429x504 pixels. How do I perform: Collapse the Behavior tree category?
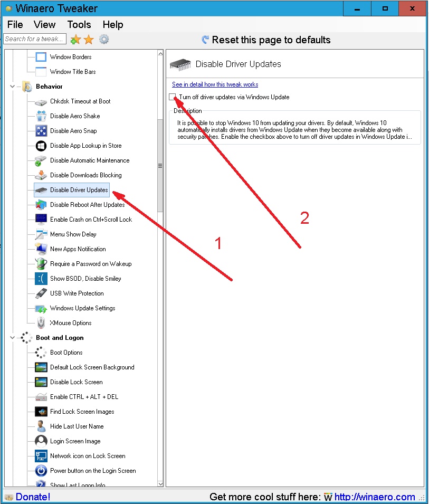pyautogui.click(x=12, y=87)
